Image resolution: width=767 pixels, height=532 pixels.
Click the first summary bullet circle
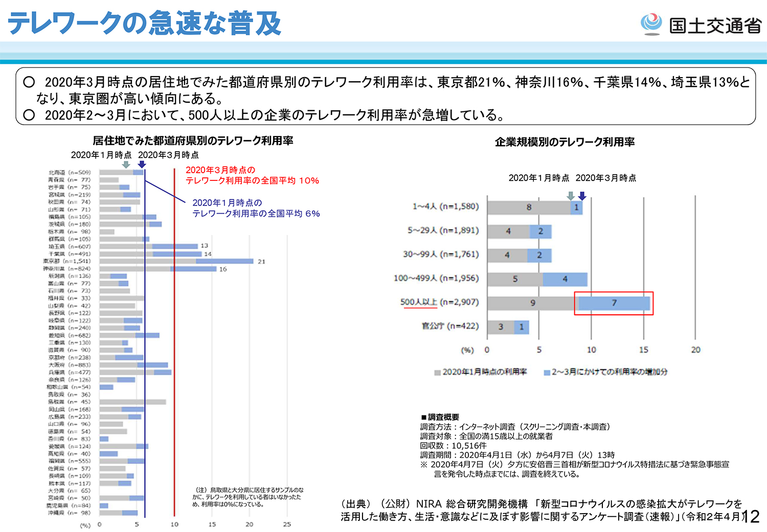[x=29, y=82]
